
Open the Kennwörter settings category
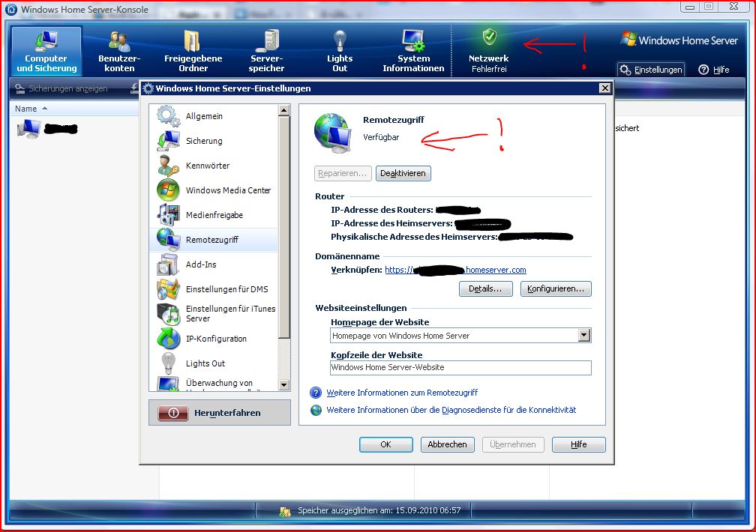tap(214, 166)
